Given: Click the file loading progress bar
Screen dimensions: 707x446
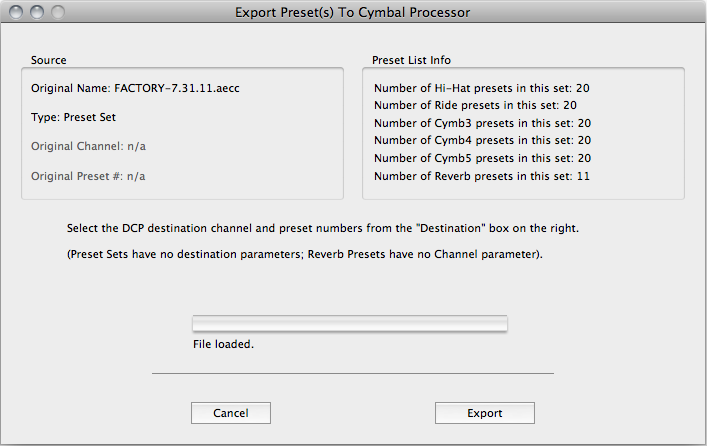Looking at the screenshot, I should 350,324.
